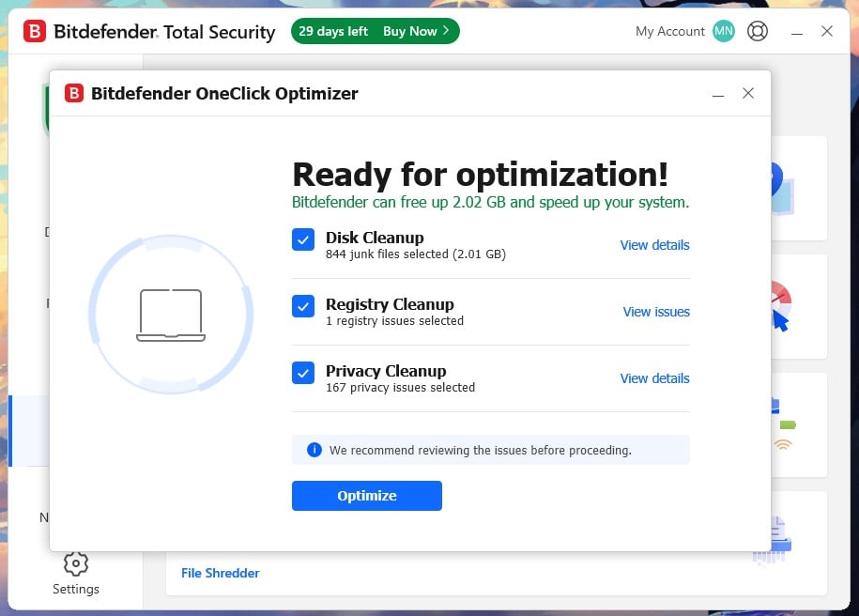Screen dimensions: 859x616
Task: Uncheck the Disk Cleanup checkbox
Action: click(x=303, y=239)
